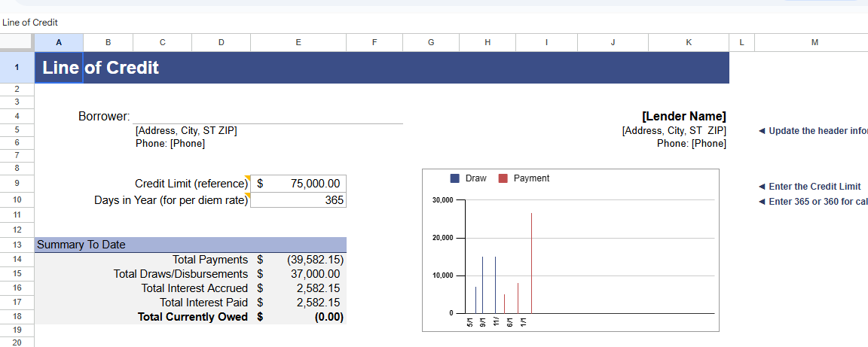Click Credit Limit (reference) label

(191, 184)
